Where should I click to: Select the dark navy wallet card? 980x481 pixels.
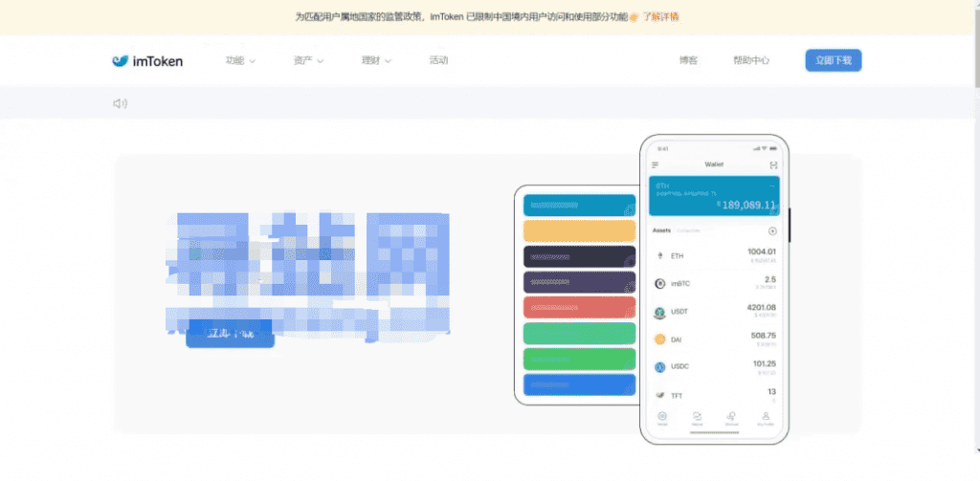coord(579,256)
